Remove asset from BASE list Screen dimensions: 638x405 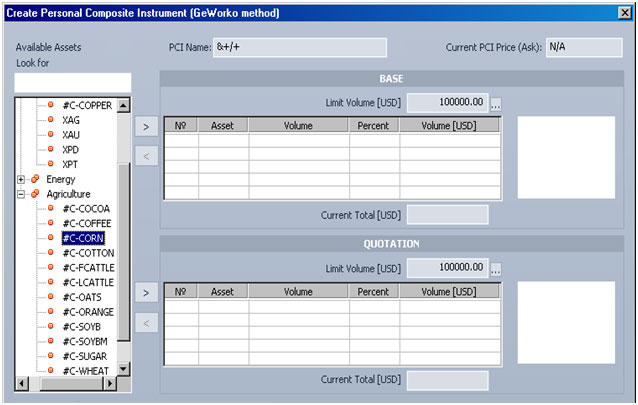coord(145,157)
